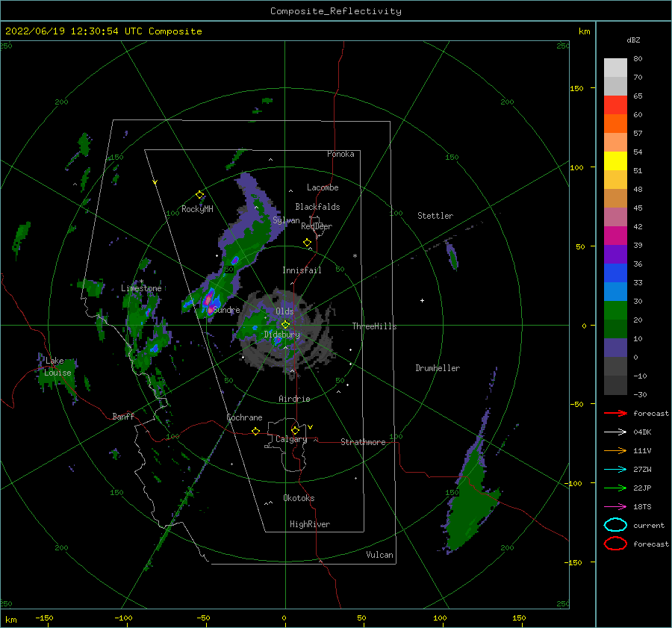Click the Innisfail town label
The image size is (672, 628).
click(x=302, y=270)
